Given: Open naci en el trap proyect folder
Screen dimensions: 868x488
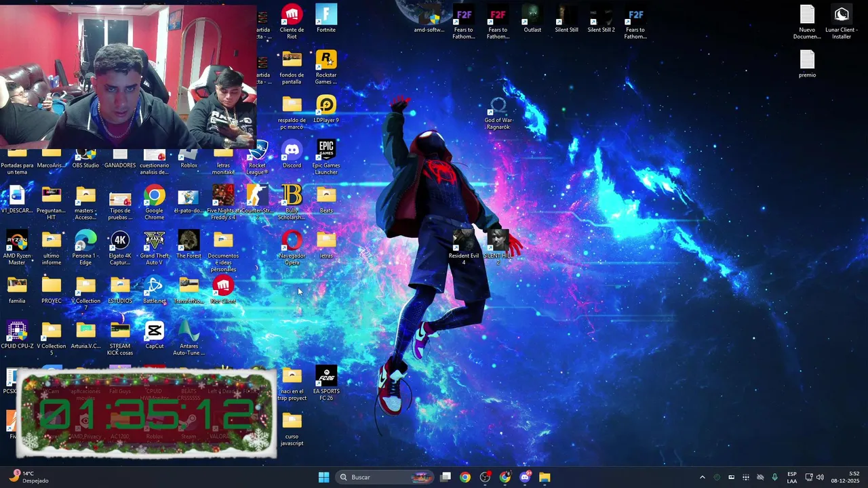Looking at the screenshot, I should pyautogui.click(x=292, y=384).
